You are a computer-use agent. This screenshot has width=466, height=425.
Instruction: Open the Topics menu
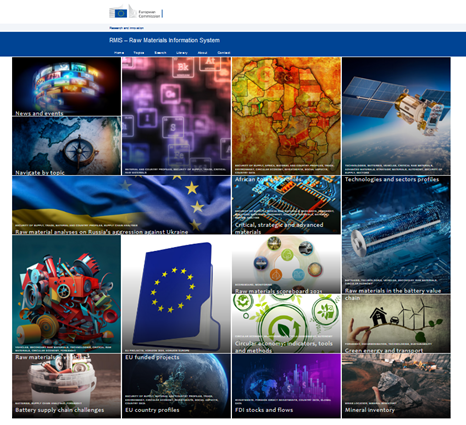tap(139, 53)
